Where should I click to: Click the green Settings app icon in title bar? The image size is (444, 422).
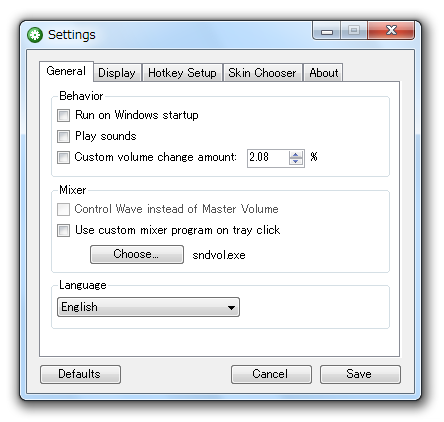(x=35, y=35)
